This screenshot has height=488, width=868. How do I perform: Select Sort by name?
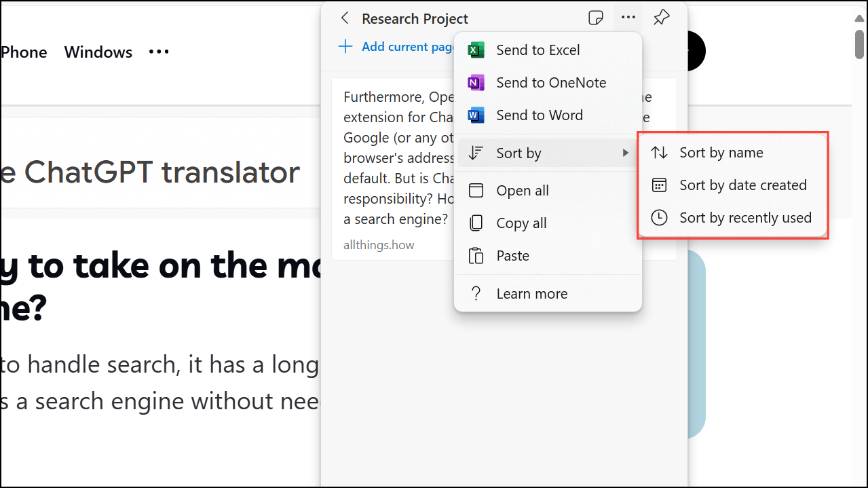point(721,153)
